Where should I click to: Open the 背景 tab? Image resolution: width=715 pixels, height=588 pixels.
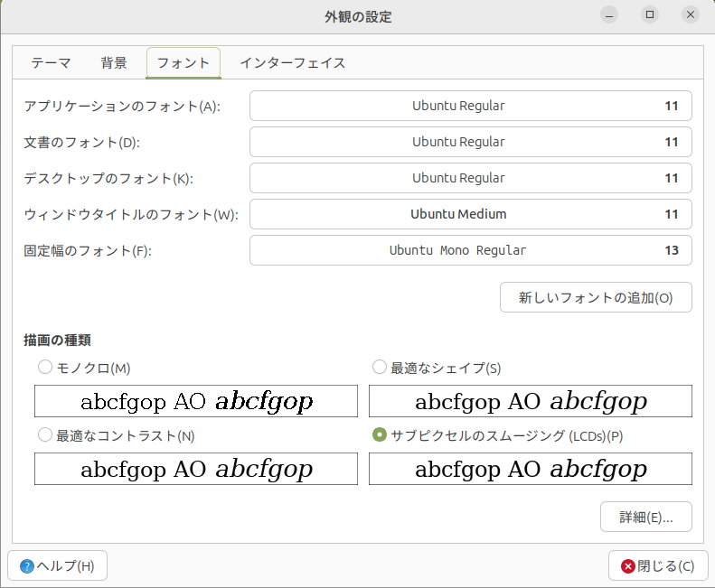point(114,63)
